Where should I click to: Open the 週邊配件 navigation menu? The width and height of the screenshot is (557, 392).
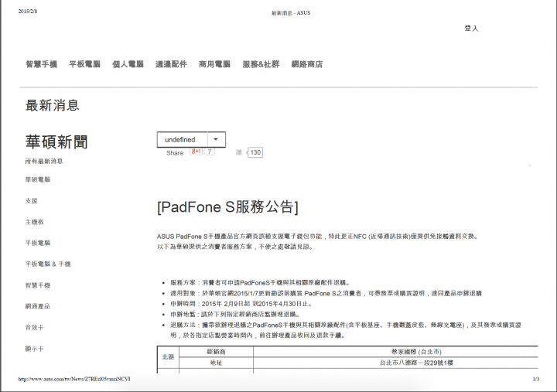click(x=171, y=64)
